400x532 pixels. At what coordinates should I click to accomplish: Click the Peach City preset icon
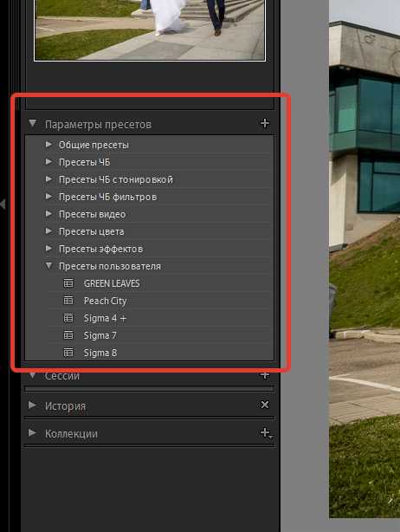pos(68,301)
